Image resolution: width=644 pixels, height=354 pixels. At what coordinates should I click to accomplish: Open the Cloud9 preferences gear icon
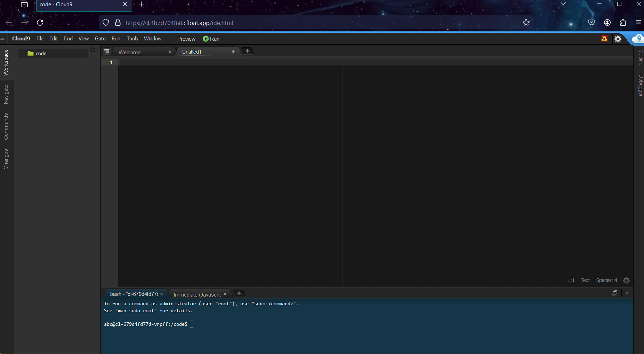pyautogui.click(x=618, y=39)
